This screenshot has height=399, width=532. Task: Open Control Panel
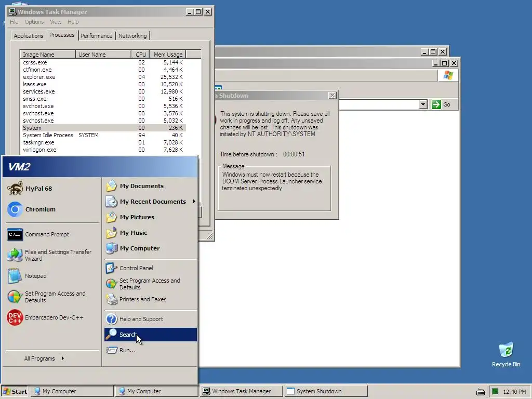point(151,268)
